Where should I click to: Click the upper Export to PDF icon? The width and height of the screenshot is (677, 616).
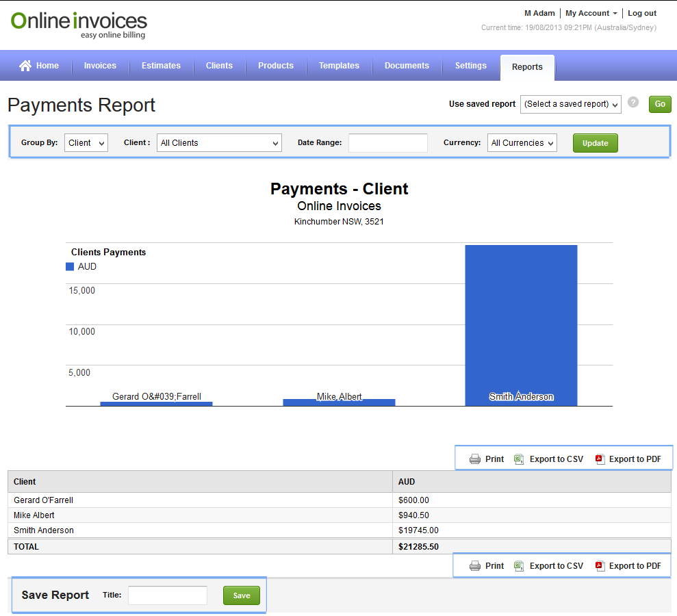coord(600,459)
